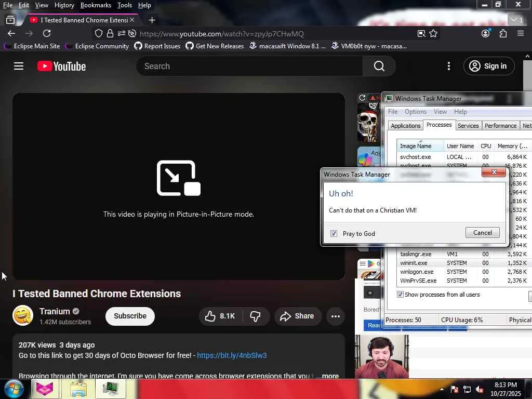Image resolution: width=532 pixels, height=399 pixels.
Task: Bookmark this page with the star
Action: coord(433,33)
